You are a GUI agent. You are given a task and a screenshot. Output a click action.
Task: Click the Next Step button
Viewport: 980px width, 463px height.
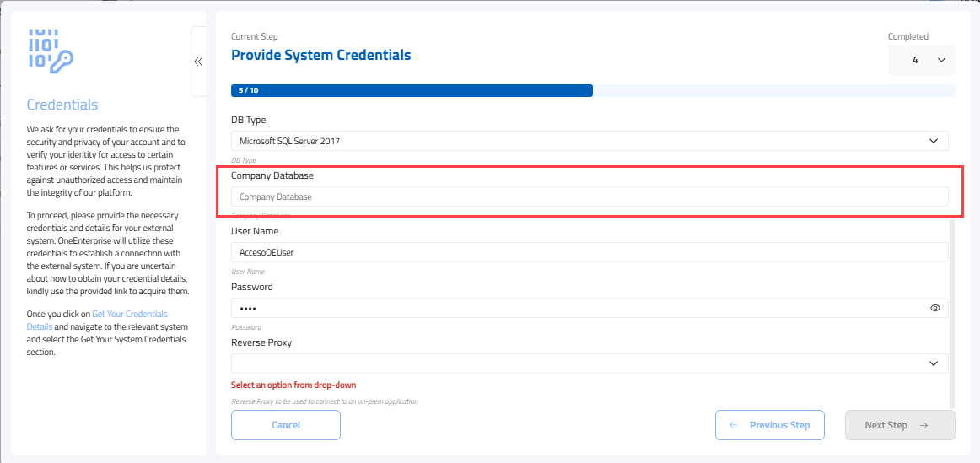[899, 425]
